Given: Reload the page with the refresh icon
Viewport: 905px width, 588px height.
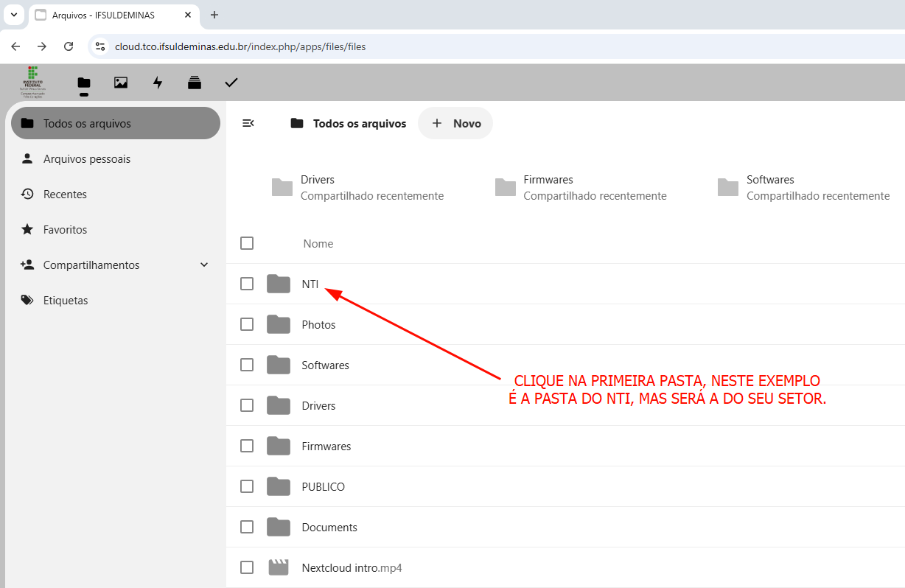Looking at the screenshot, I should [x=69, y=46].
